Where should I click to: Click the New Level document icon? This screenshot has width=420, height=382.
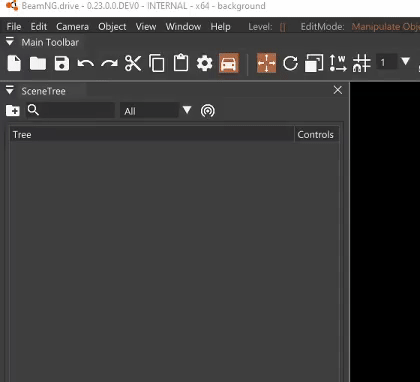[x=14, y=63]
